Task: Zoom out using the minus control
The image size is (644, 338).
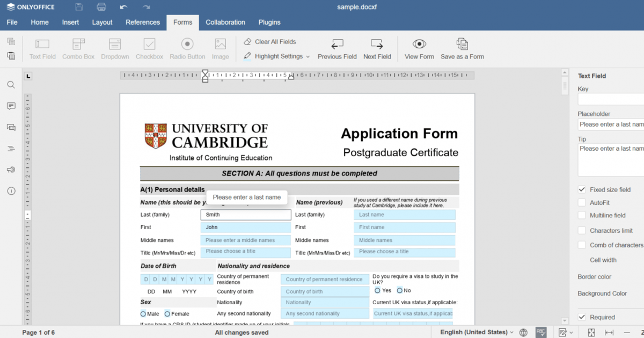Action: pyautogui.click(x=626, y=332)
